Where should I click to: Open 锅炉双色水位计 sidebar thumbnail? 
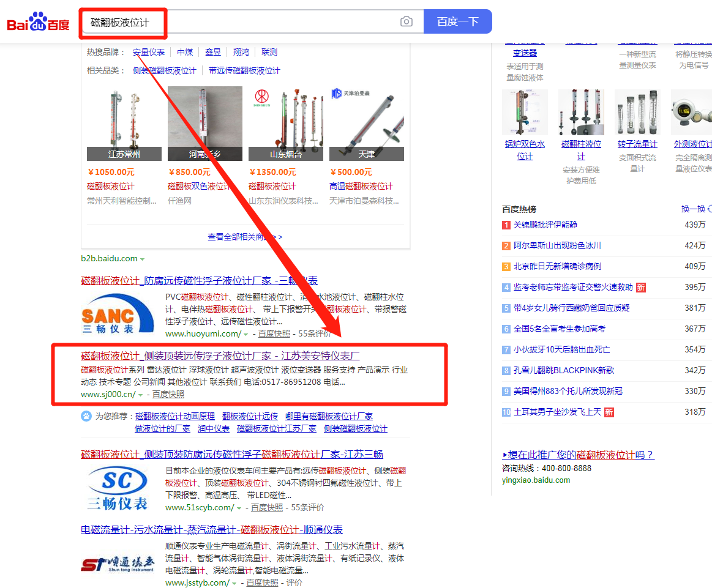pyautogui.click(x=525, y=112)
